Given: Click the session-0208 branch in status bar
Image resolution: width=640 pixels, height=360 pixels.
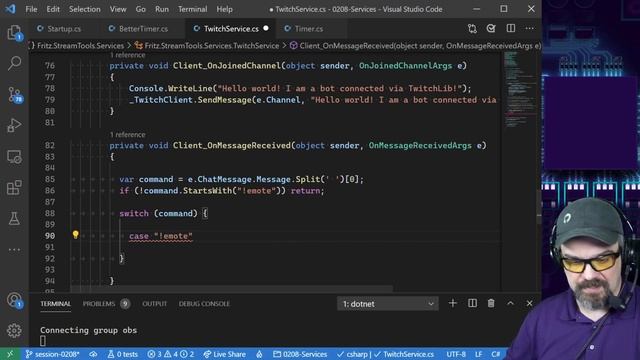Looking at the screenshot, I should pyautogui.click(x=52, y=354).
